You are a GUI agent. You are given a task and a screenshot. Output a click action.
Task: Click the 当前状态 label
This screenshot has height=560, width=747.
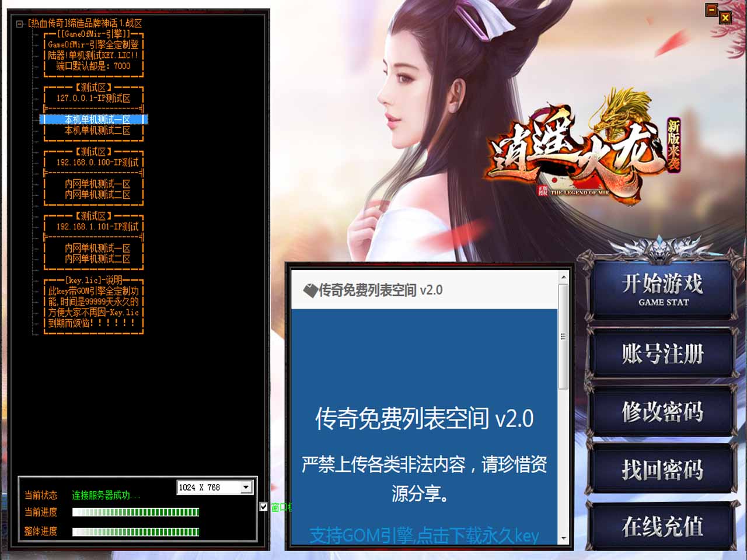(x=41, y=495)
